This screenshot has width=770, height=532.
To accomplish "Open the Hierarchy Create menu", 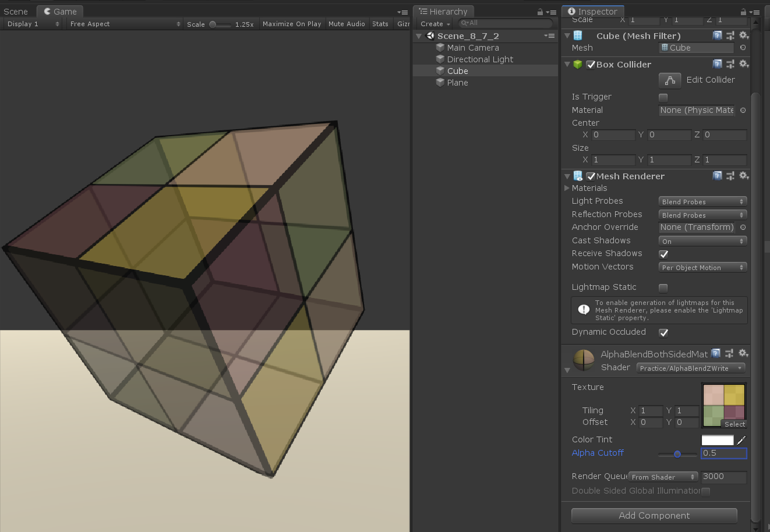I will pos(435,24).
